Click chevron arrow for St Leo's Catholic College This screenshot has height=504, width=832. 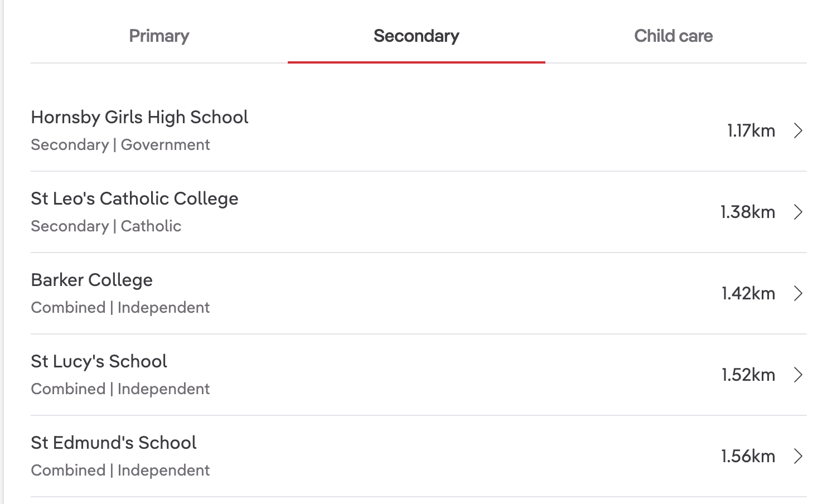tap(798, 212)
